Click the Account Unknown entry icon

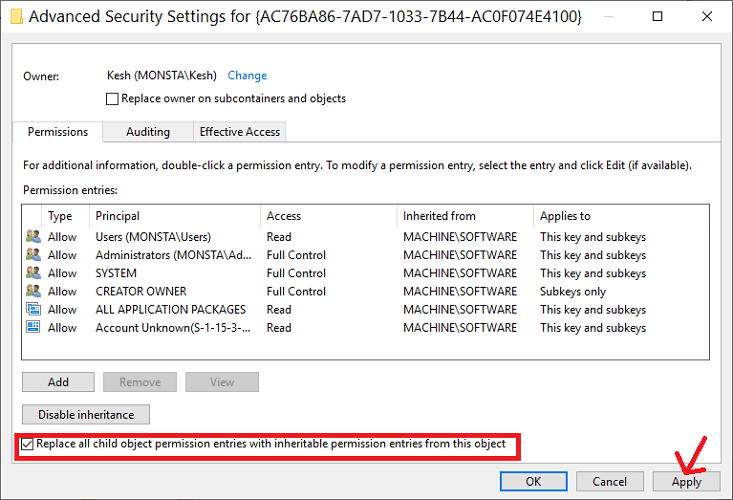click(x=33, y=327)
